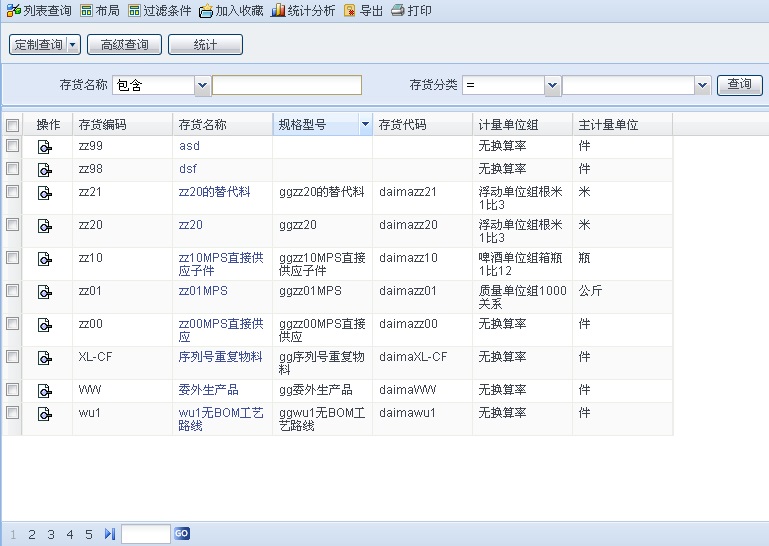Select the checkbox for row XL-CF
This screenshot has height=546, width=769.
(x=12, y=355)
